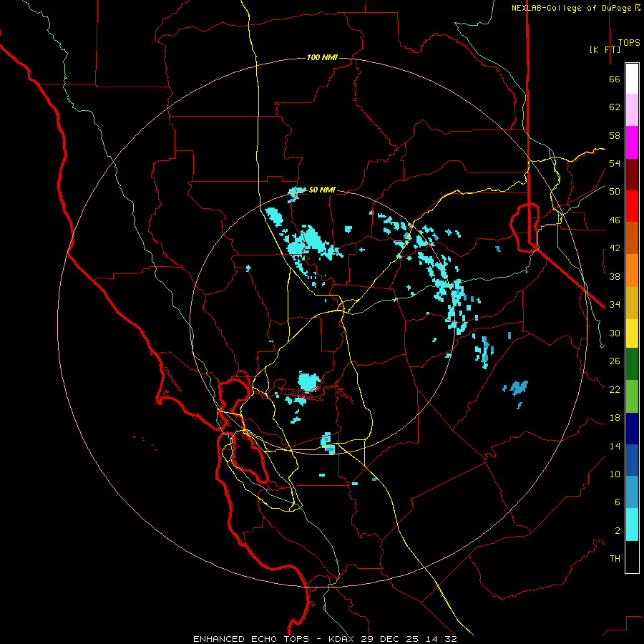The image size is (644, 644).
Task: Click the '14:32' timestamp
Action: 441,639
